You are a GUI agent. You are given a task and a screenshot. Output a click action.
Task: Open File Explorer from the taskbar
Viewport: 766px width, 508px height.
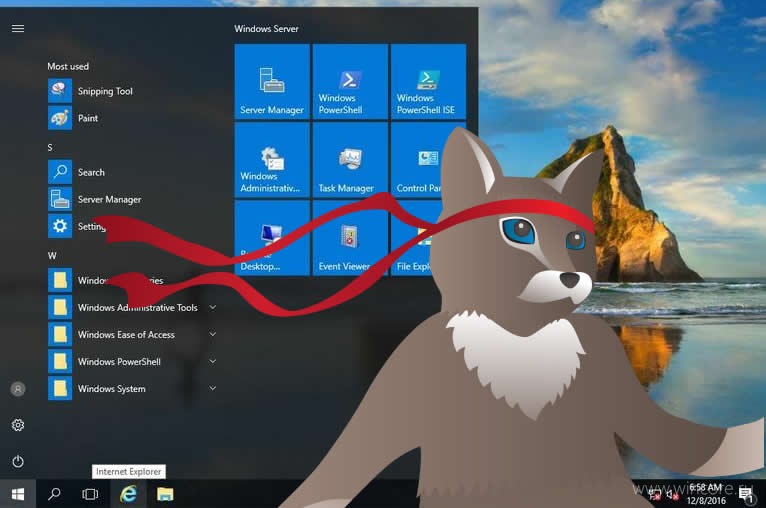click(165, 494)
